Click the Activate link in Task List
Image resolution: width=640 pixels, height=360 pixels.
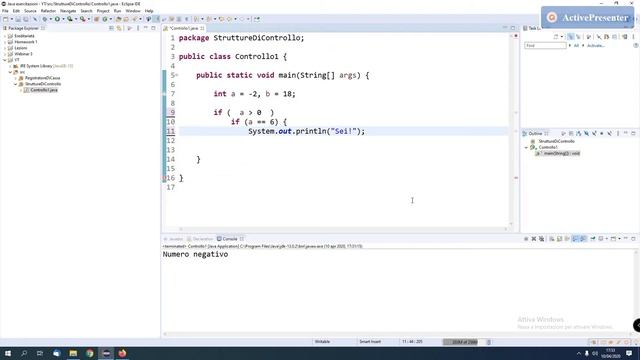click(596, 46)
